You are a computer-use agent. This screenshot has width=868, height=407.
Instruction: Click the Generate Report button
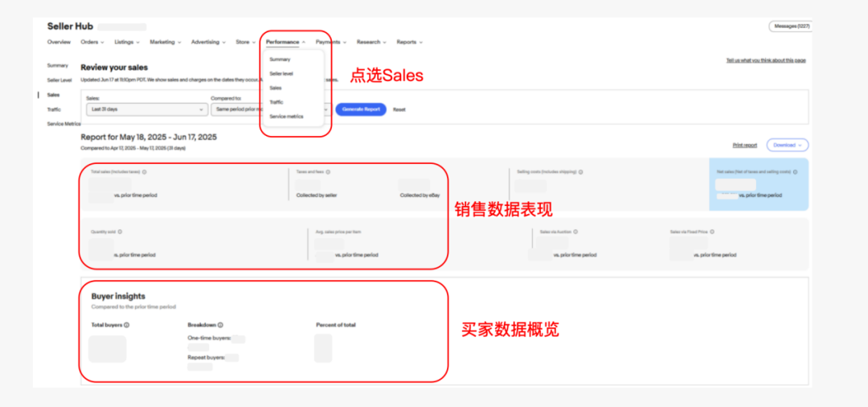point(361,109)
